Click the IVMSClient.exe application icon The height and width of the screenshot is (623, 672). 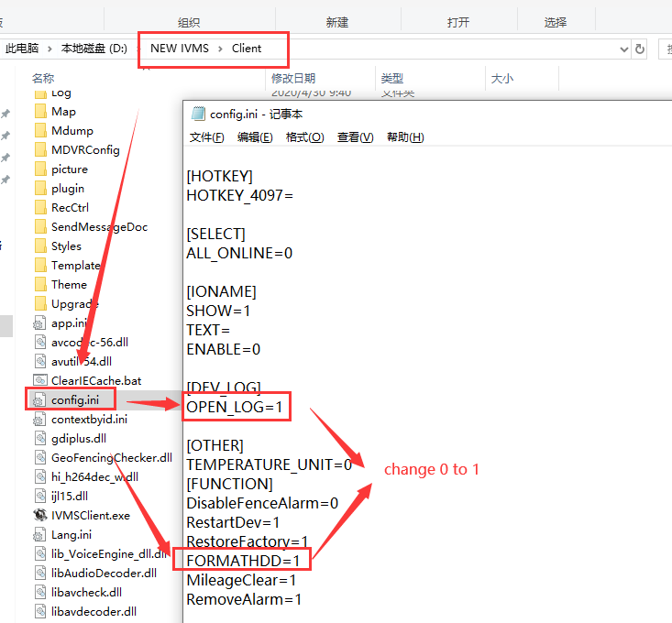click(39, 515)
